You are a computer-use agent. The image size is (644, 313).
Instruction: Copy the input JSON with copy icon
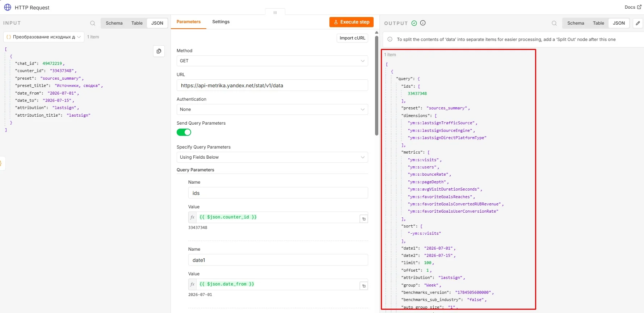pyautogui.click(x=159, y=51)
